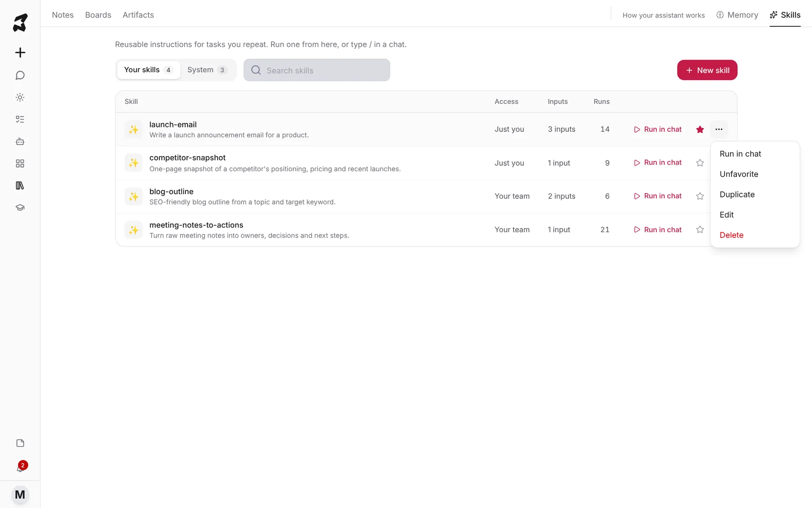This screenshot has height=508, width=812.
Task: Select Run in chat from context menu
Action: (x=755, y=154)
